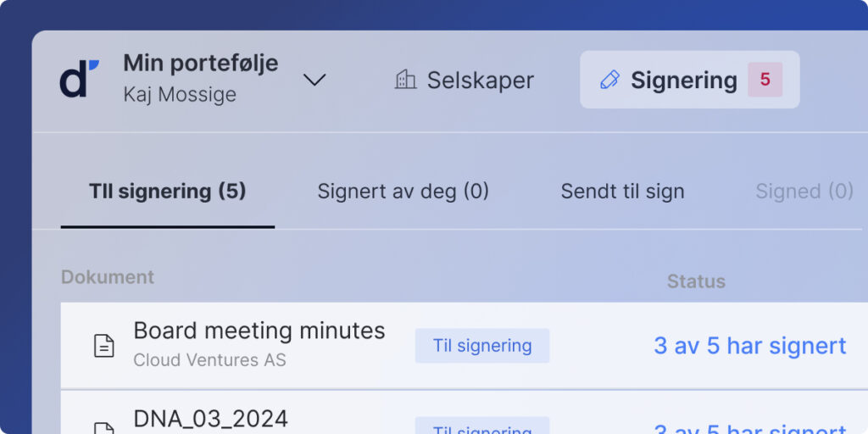Click the pen icon in Signering button
Viewport: 868px width, 434px height.
coord(609,80)
